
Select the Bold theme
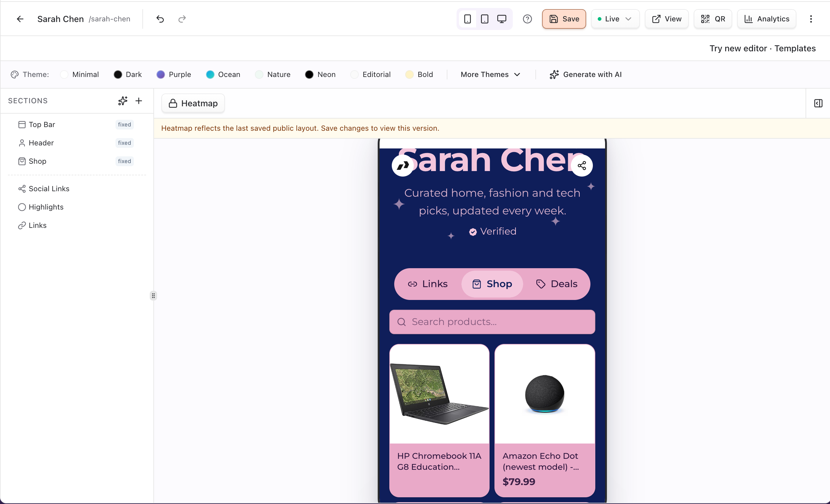coord(419,75)
